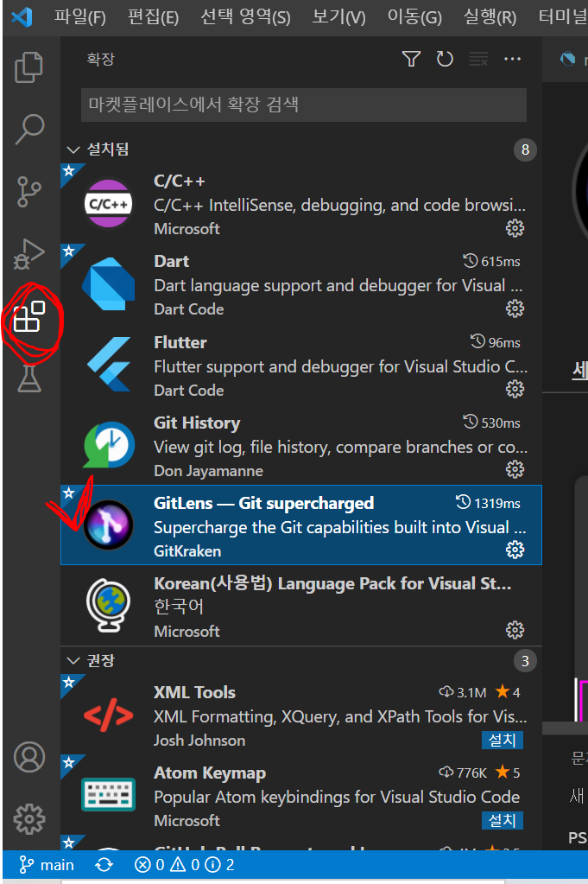Click the marketplace extension search box
588x884 pixels.
[x=304, y=105]
